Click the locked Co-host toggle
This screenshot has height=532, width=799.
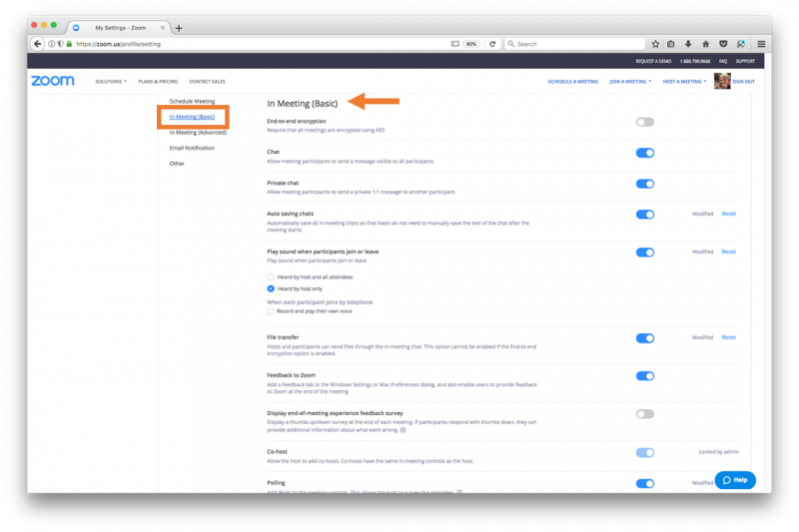[x=644, y=452]
